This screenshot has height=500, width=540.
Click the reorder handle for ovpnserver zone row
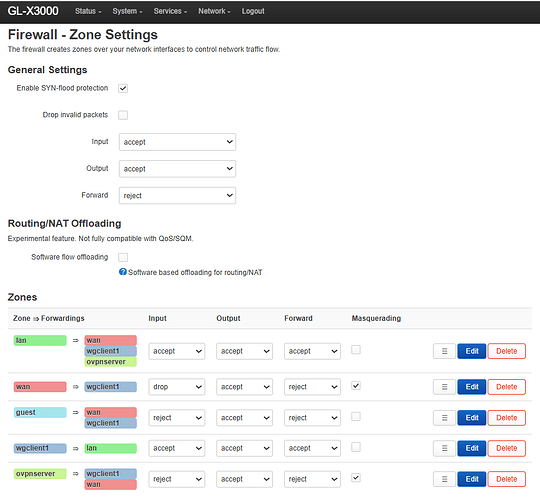point(444,479)
